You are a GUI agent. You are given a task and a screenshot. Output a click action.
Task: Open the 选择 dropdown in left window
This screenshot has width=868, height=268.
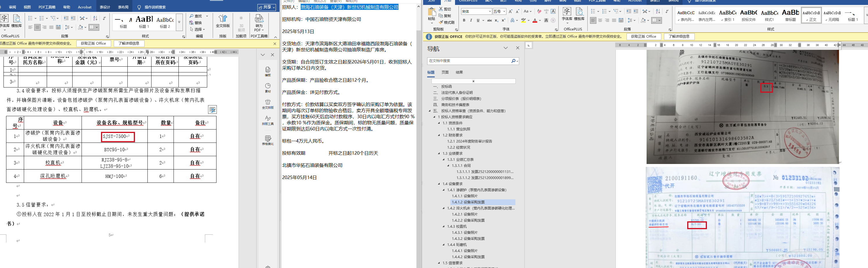[x=197, y=29]
